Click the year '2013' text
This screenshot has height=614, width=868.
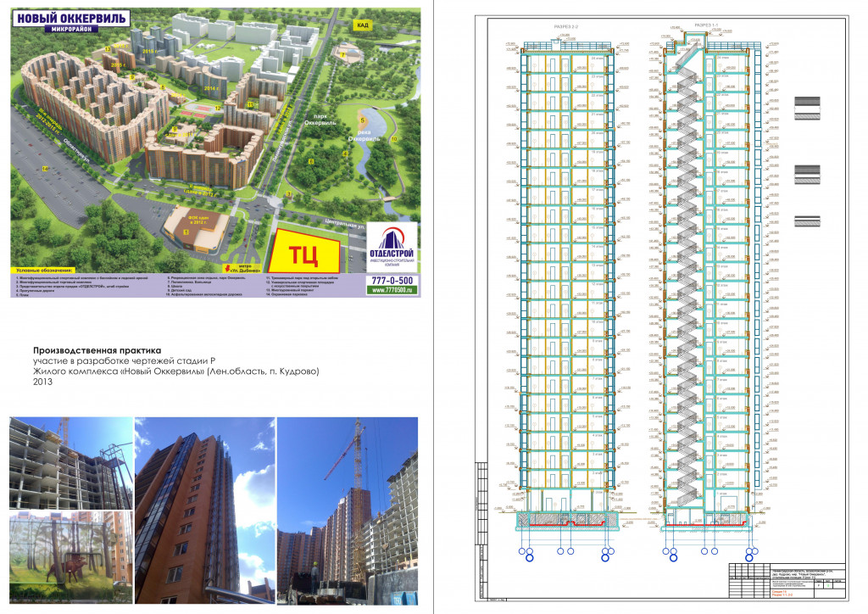42,382
